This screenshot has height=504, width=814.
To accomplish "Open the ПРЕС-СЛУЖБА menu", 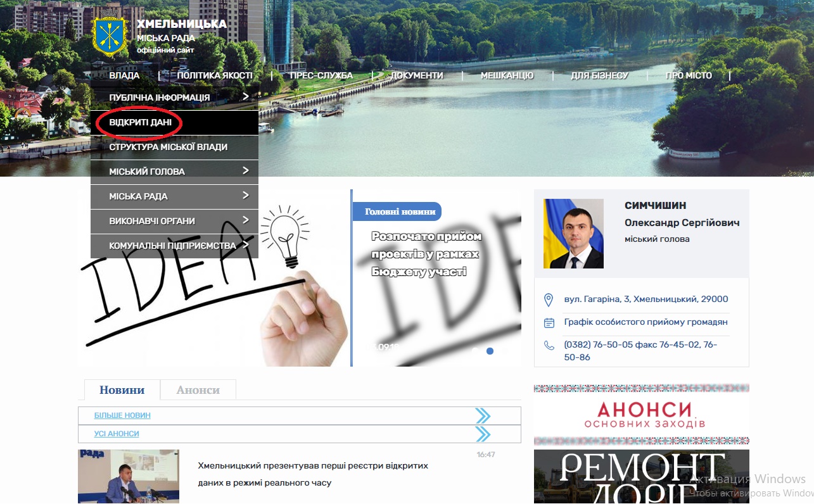I will click(321, 75).
